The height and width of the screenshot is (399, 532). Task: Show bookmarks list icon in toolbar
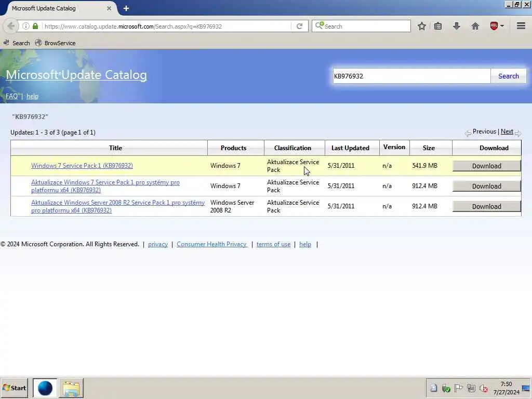[x=438, y=26]
